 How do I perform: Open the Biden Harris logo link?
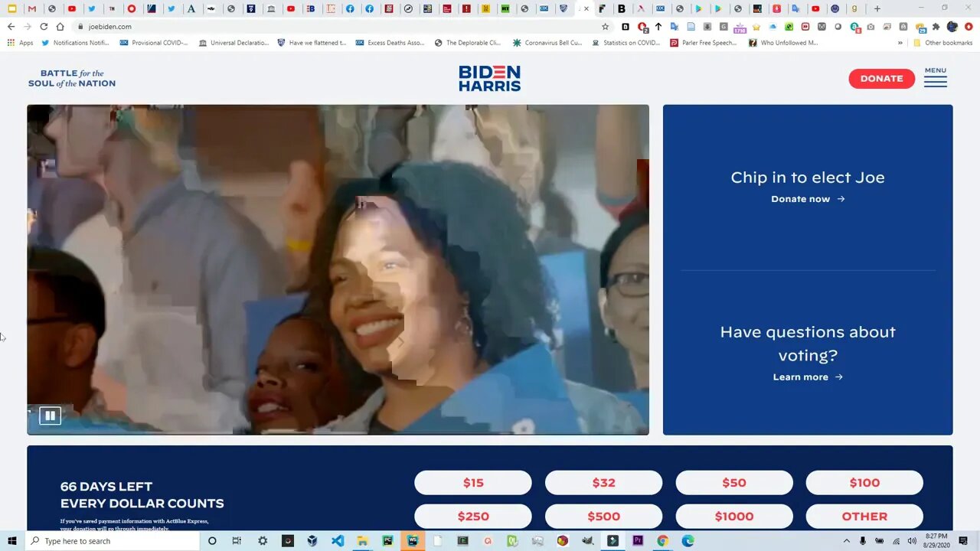tap(490, 78)
